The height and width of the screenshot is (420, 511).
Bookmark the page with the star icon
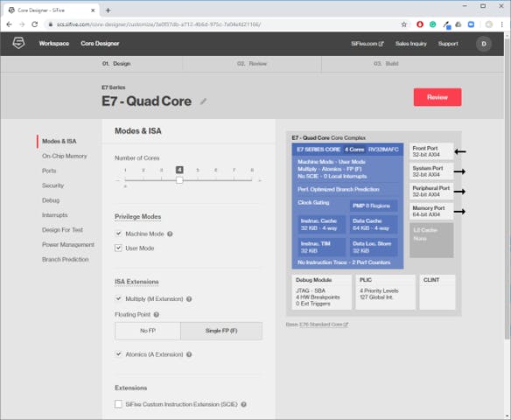[404, 24]
